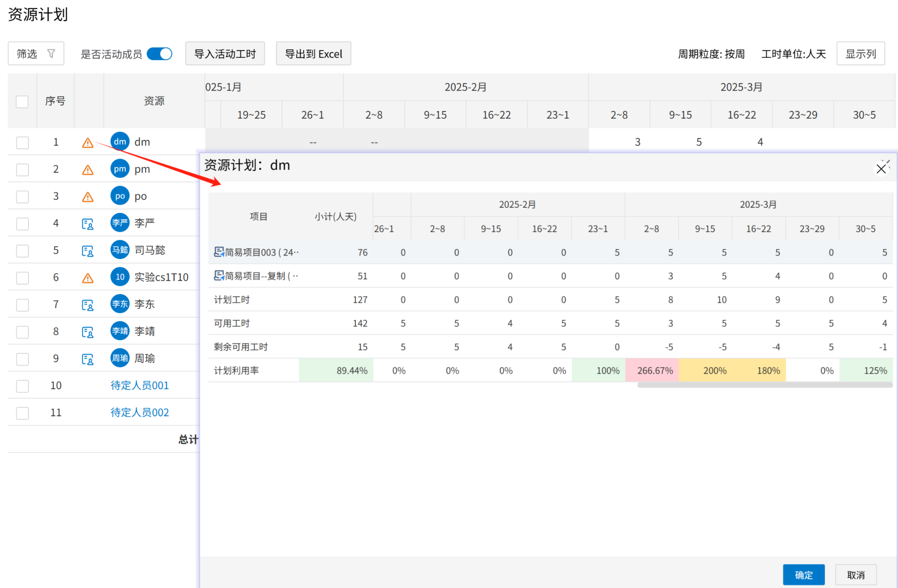Viewport: 898px width, 588px height.
Task: Check the select-all header checkbox
Action: pyautogui.click(x=22, y=101)
